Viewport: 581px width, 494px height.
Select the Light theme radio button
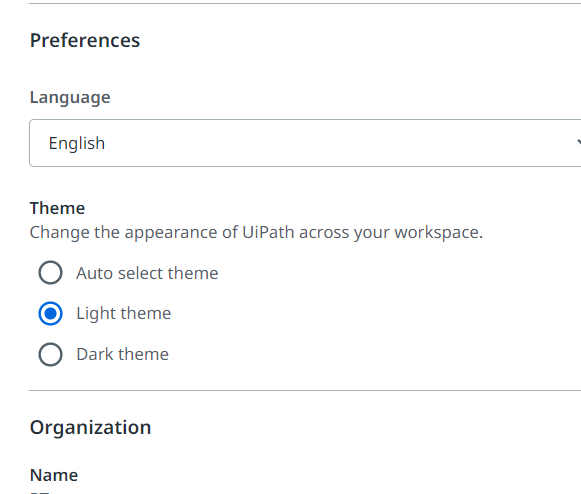(x=50, y=314)
